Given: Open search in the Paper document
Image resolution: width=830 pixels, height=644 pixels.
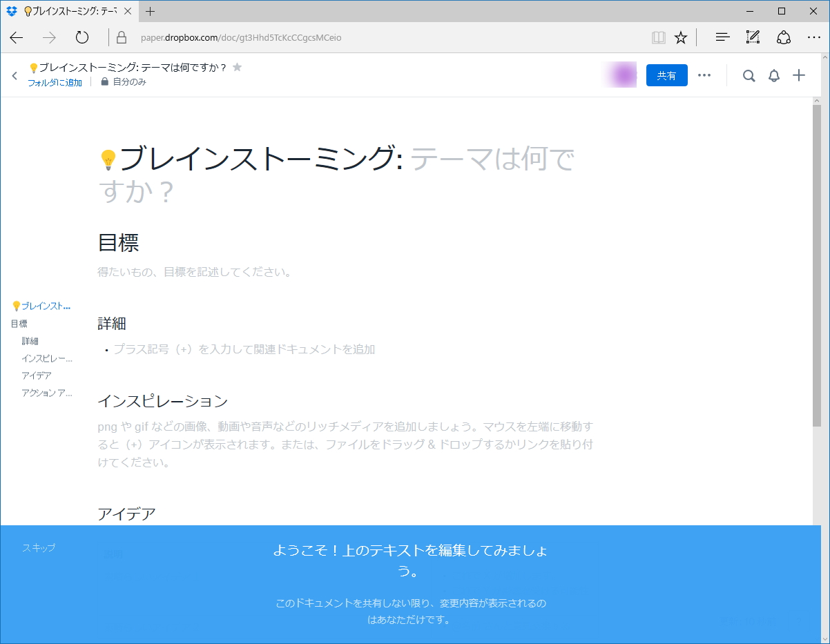Looking at the screenshot, I should point(749,75).
